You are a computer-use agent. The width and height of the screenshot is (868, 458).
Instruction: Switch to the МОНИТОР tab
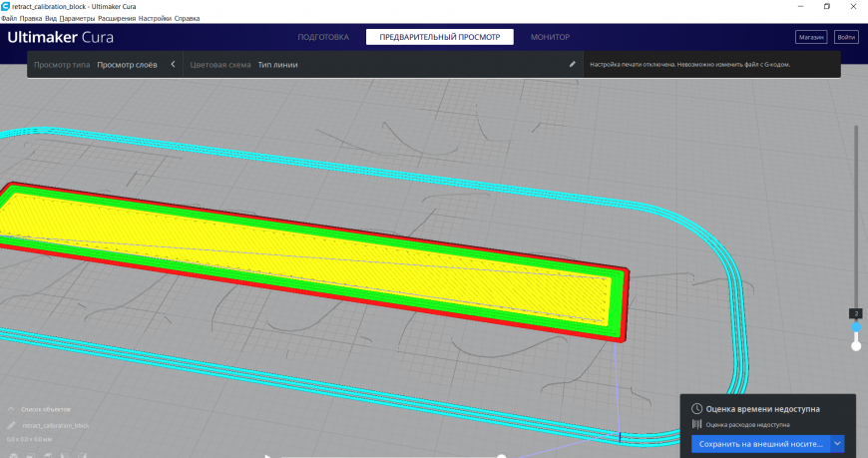point(550,37)
